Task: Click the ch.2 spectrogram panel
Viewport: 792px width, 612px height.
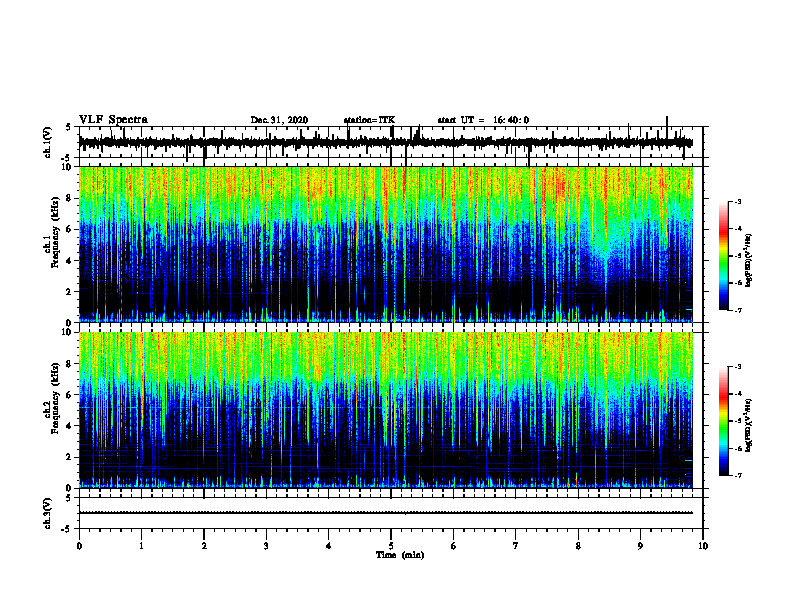Action: click(386, 410)
